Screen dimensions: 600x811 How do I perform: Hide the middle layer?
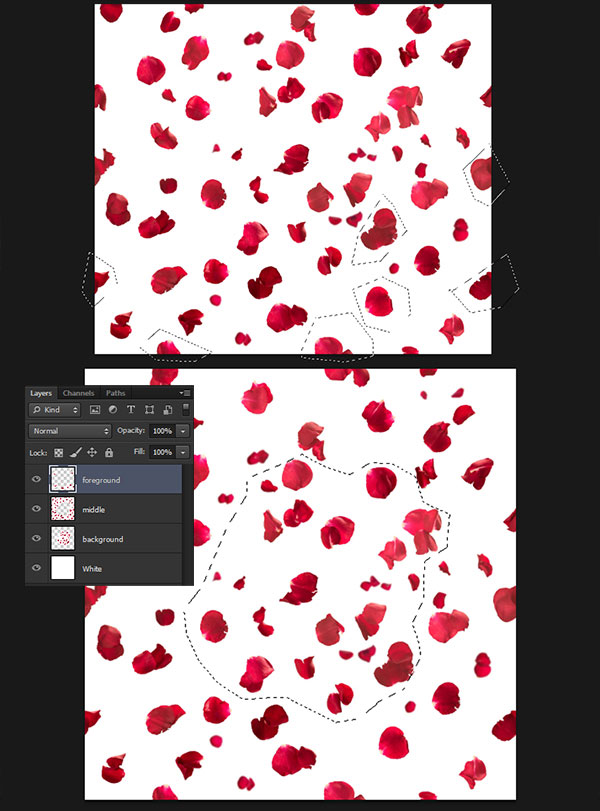(36, 508)
